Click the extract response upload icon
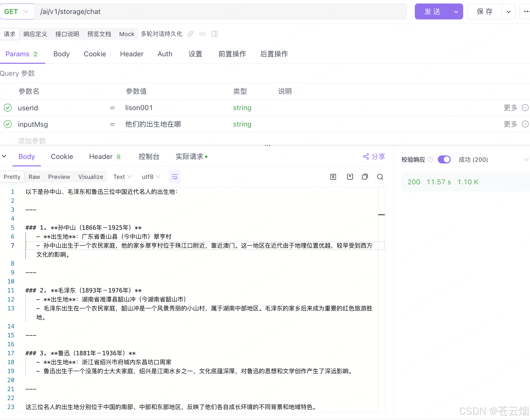 tap(333, 177)
